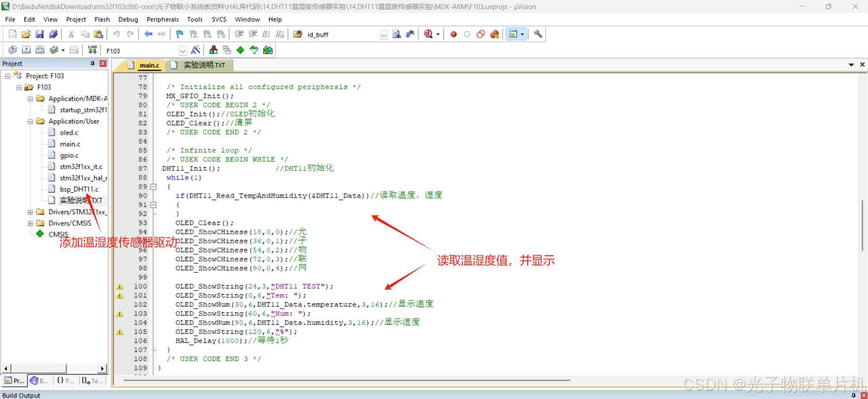Viewport: 868px width, 399px height.
Task: Start a debug session with the magnifier d icon
Action: tap(428, 34)
